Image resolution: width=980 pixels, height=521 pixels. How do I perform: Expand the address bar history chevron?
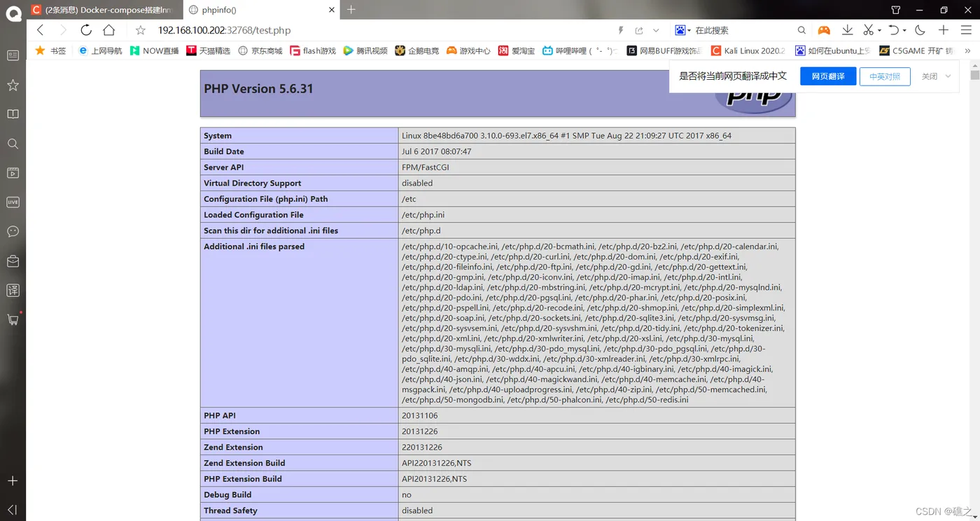pos(656,31)
